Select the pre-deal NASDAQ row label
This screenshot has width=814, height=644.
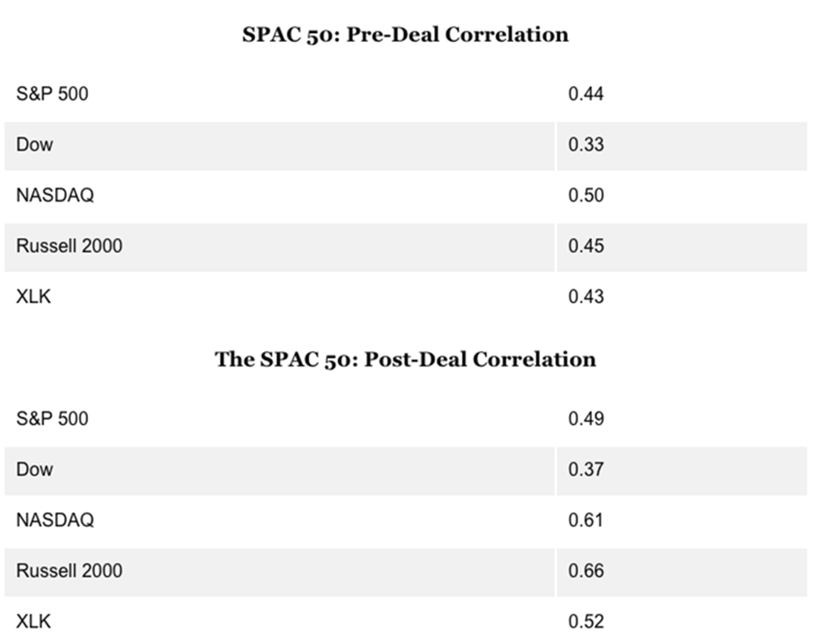55,196
